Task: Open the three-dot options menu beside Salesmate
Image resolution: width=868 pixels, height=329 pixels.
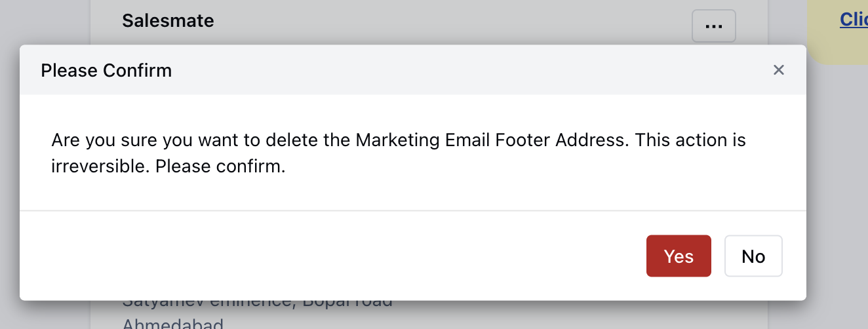Action: (x=714, y=26)
